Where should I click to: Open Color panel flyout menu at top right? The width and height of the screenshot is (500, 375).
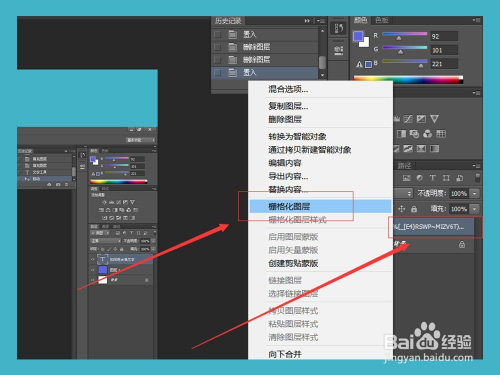(476, 20)
